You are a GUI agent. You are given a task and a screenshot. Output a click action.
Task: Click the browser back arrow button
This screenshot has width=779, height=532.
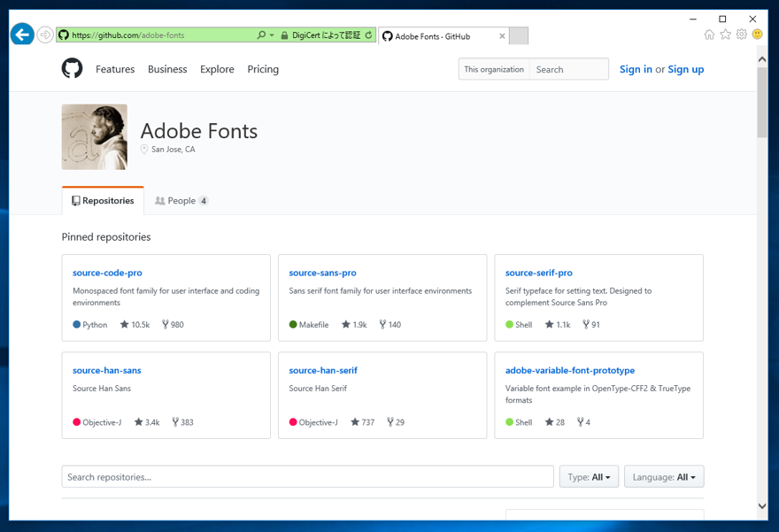tap(22, 35)
